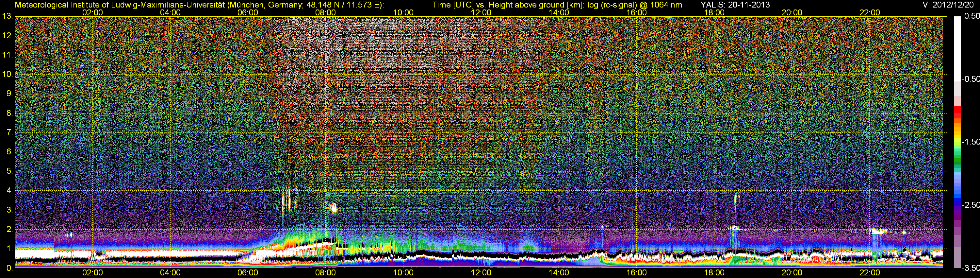980x278 pixels.
Task: Click 20:00 on the upper time axis
Action: point(792,12)
